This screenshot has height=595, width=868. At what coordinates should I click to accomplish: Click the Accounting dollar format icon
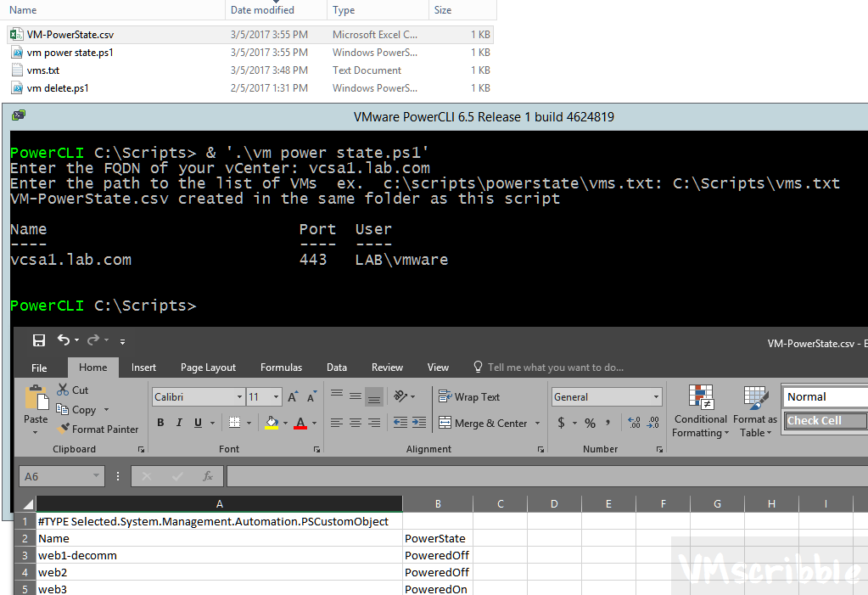pyautogui.click(x=562, y=424)
